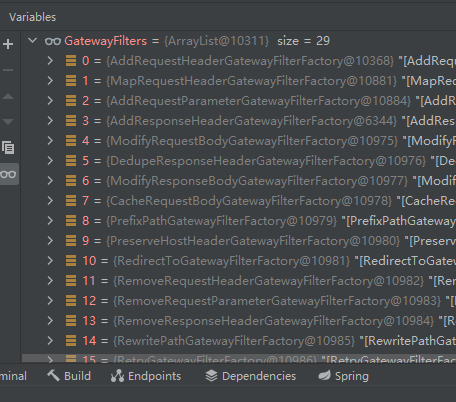
Task: Click list icon of element 1
Action: [x=71, y=81]
